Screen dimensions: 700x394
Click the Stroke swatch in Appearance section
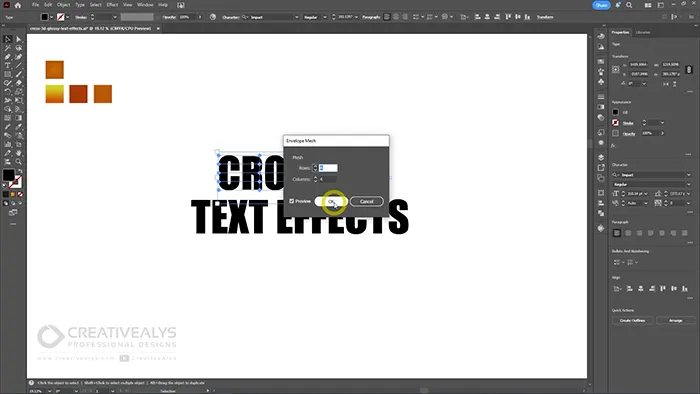[x=616, y=123]
